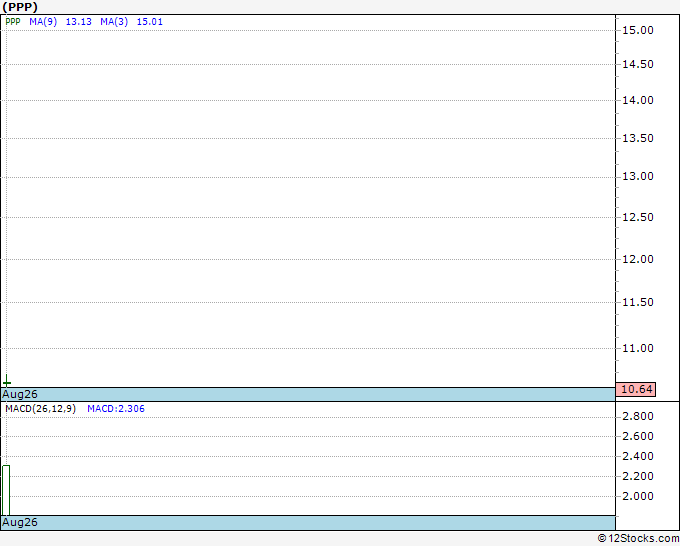
Task: Click the green MACD histogram bar
Action: click(6, 490)
